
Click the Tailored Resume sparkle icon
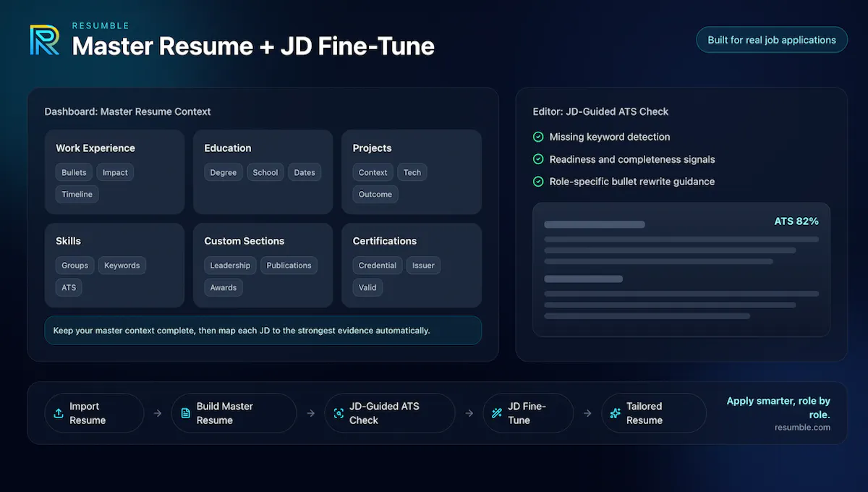[616, 413]
